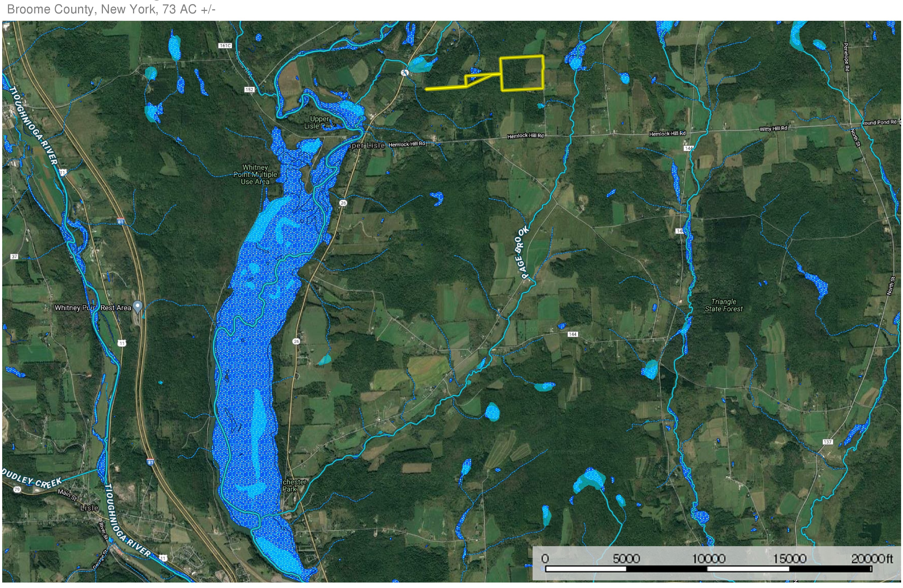Image resolution: width=903 pixels, height=588 pixels.
Task: Click the route 37 shield icon
Action: (x=14, y=257)
